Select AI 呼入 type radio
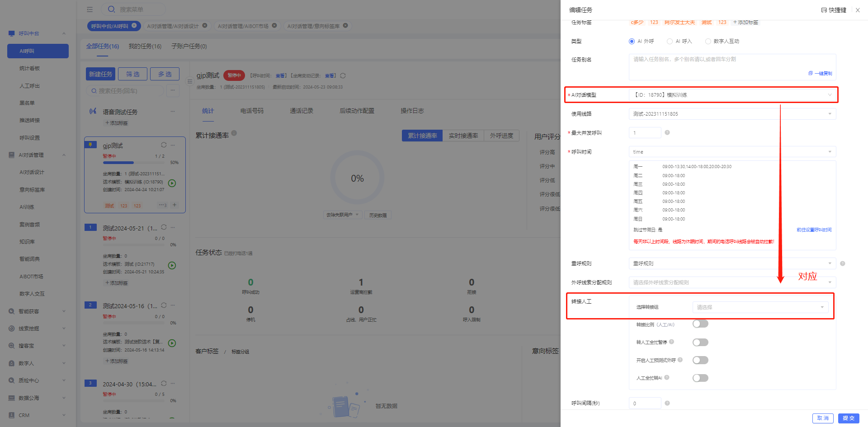The height and width of the screenshot is (427, 868). (670, 41)
